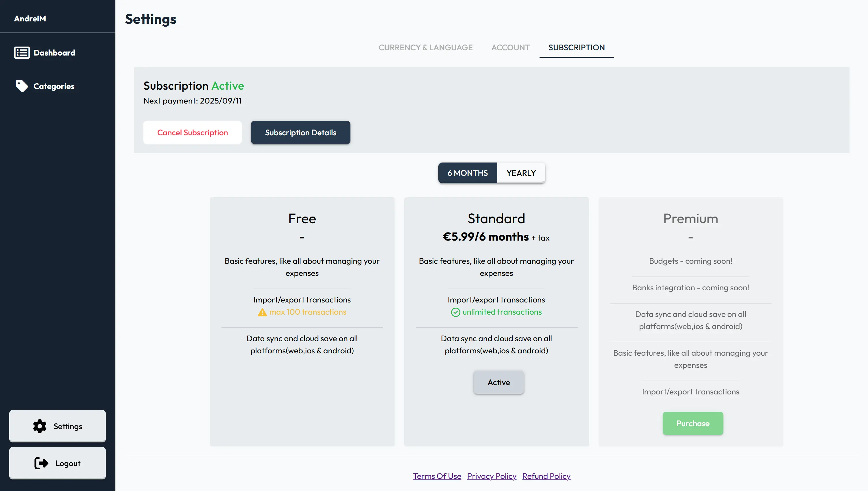This screenshot has width=868, height=491.
Task: Open the Currency & Language tab
Action: (x=425, y=47)
